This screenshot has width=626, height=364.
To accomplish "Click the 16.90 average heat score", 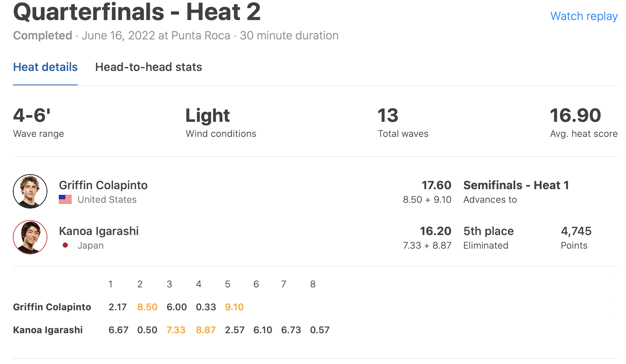I will click(575, 115).
